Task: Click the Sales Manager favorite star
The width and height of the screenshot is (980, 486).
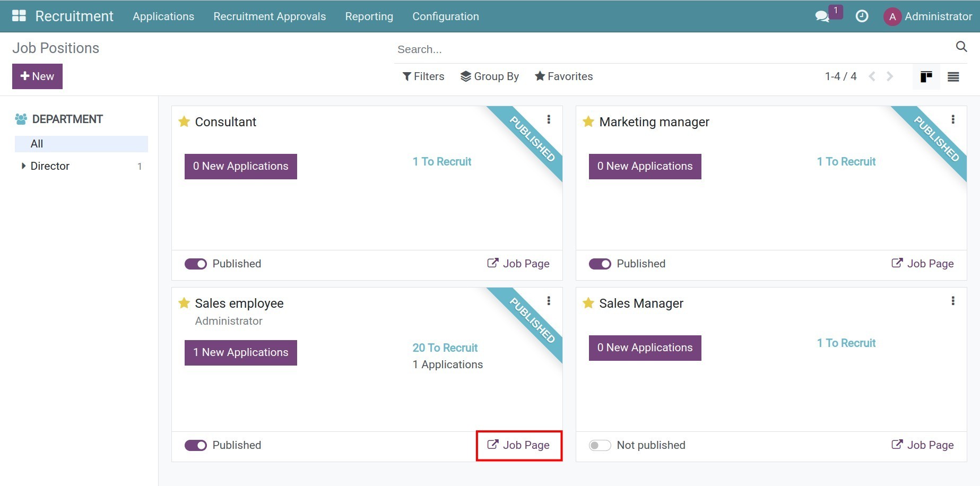Action: pos(588,303)
